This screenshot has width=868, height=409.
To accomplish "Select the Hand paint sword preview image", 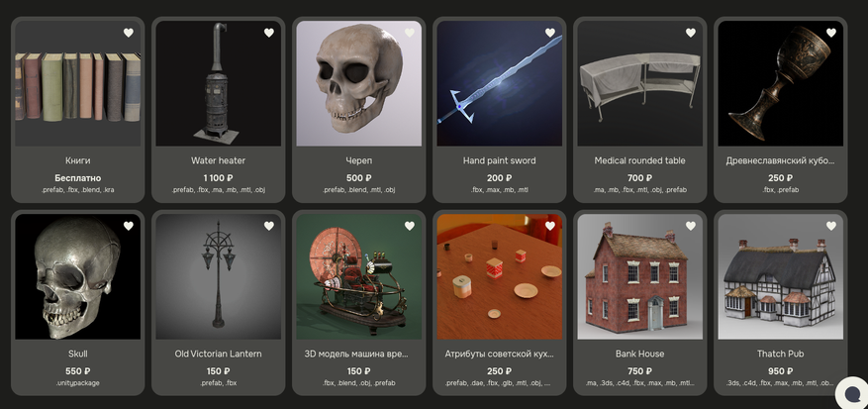I will click(x=499, y=84).
